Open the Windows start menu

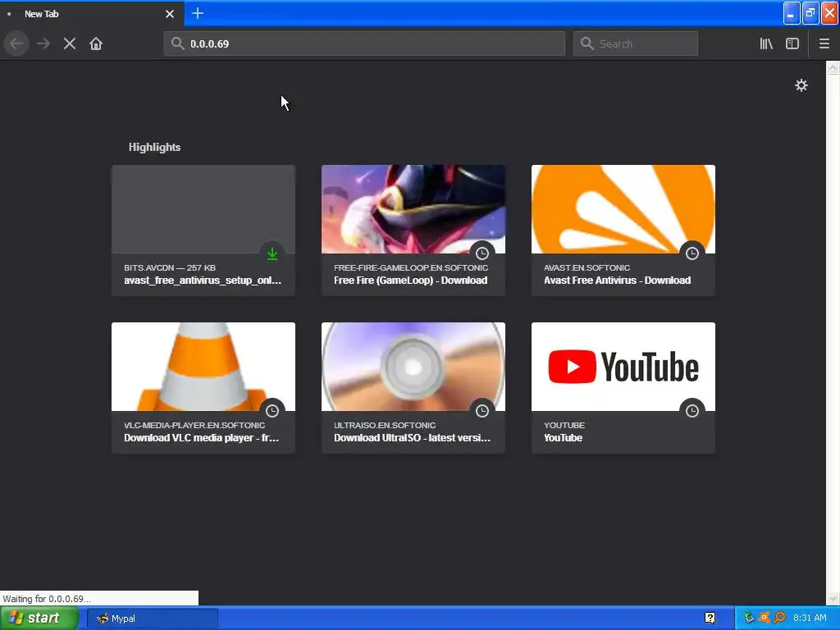(39, 619)
